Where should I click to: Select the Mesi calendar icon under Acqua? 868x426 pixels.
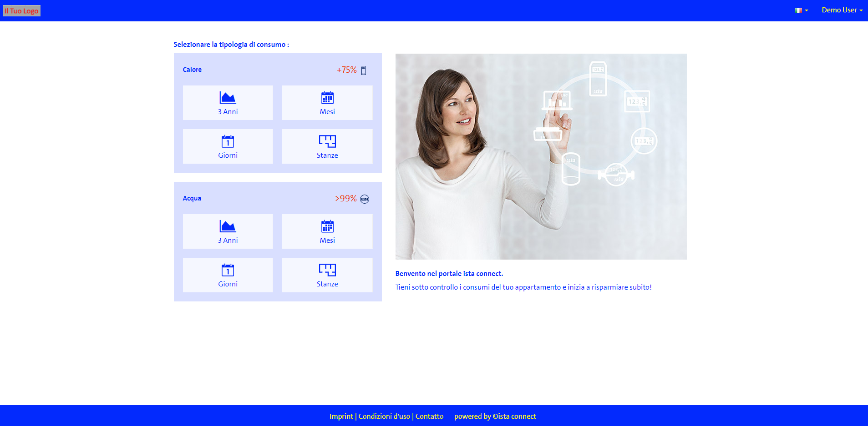[x=327, y=227]
